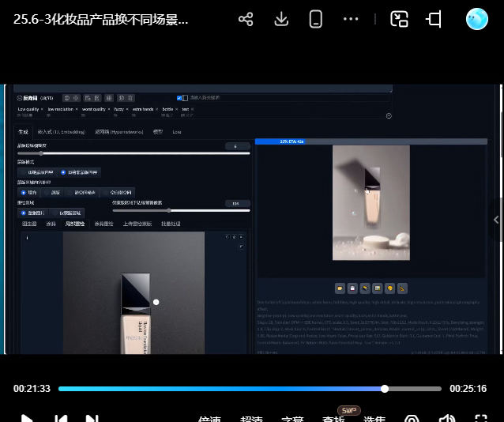This screenshot has height=422, width=504.
Task: Toggle the volume speaker icon
Action: point(447,419)
